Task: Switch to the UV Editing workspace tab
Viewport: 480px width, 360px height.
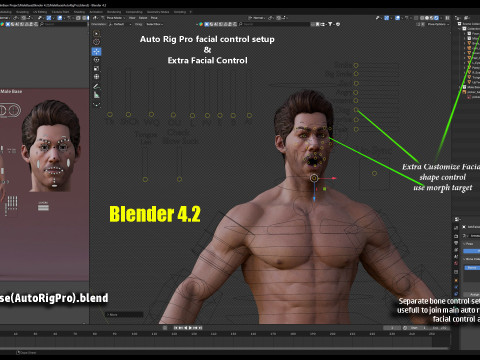Action: pyautogui.click(x=40, y=12)
